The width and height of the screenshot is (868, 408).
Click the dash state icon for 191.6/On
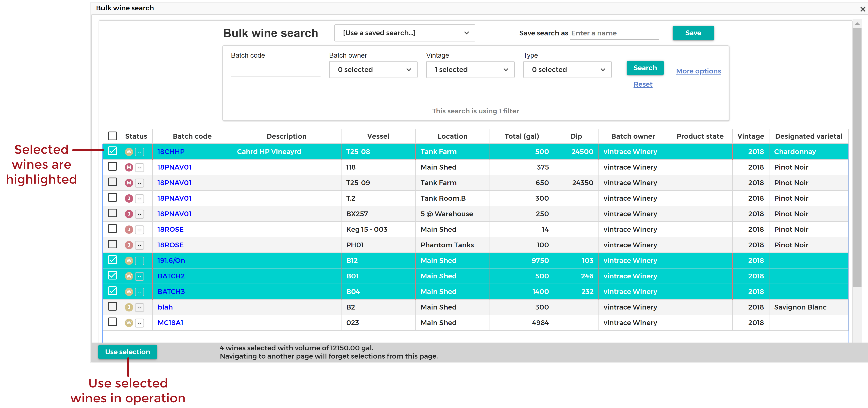pyautogui.click(x=139, y=260)
